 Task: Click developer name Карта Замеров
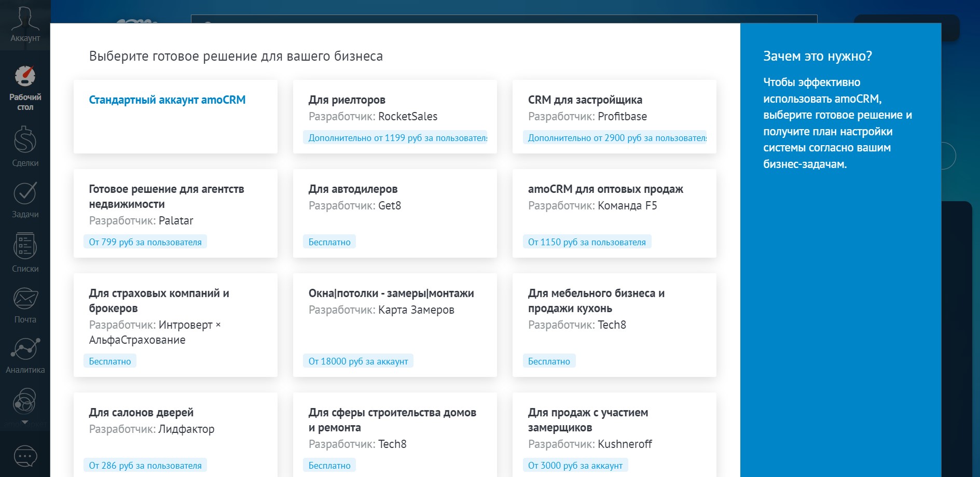click(416, 310)
